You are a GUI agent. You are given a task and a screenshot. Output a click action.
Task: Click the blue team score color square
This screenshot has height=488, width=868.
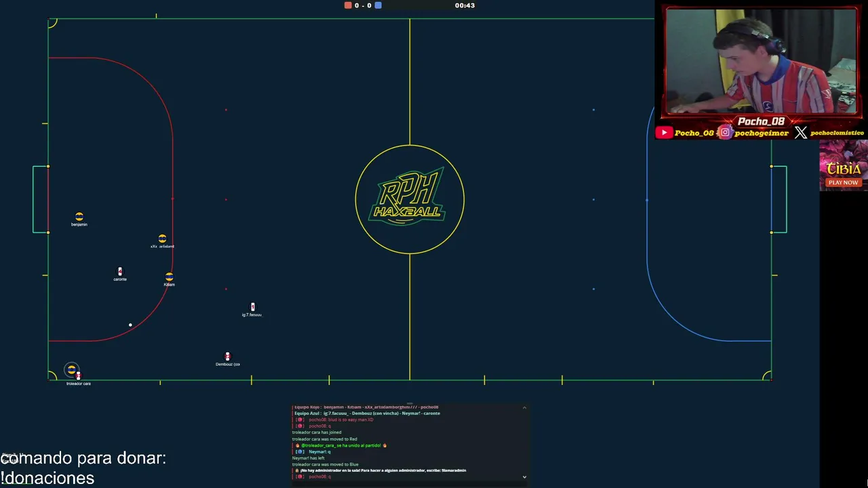click(x=378, y=5)
